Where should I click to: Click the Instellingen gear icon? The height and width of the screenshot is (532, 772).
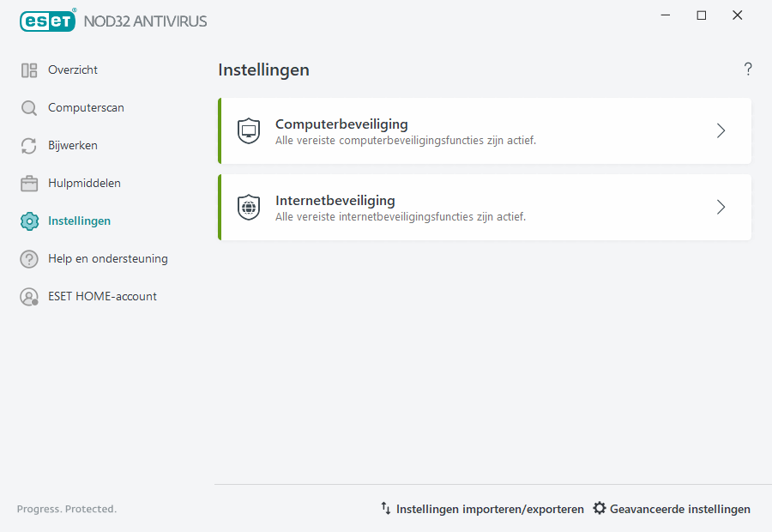click(28, 221)
